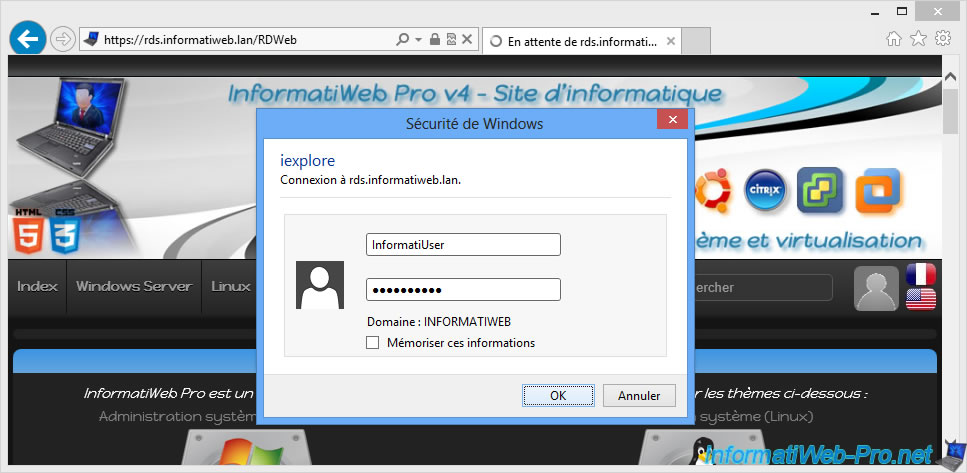
Task: Close the Sécurité de Windows dialog
Action: 672,120
